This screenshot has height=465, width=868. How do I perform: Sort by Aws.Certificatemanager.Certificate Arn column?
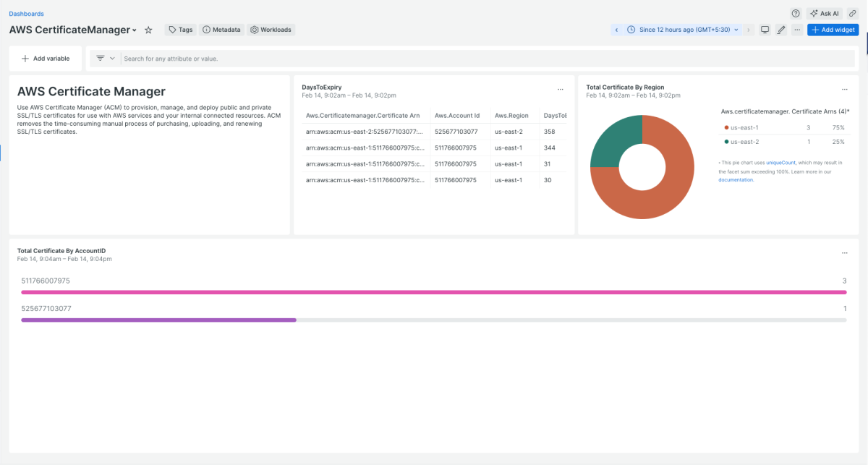pos(362,116)
